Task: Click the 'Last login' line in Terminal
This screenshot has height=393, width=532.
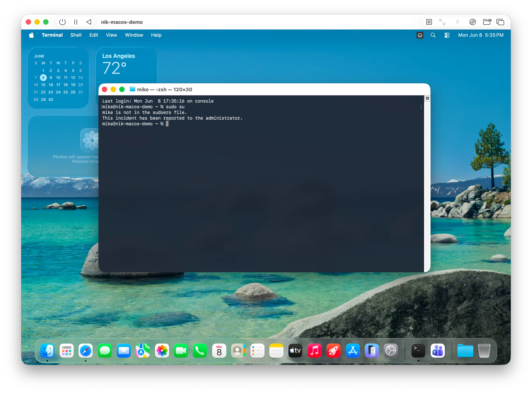Action: pyautogui.click(x=158, y=101)
